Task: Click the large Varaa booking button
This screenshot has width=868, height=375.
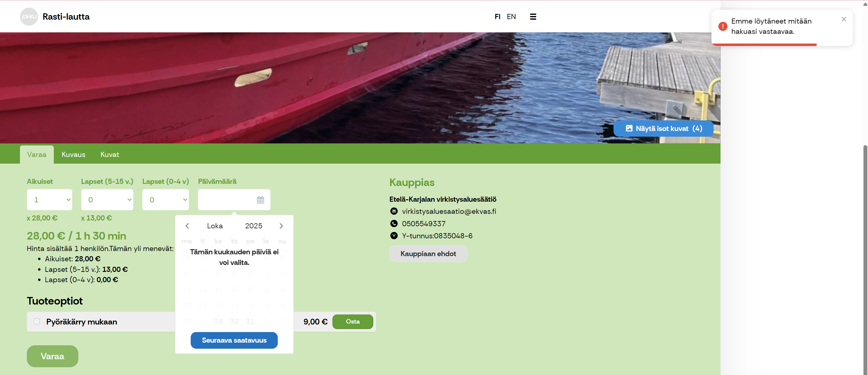Action: (53, 356)
